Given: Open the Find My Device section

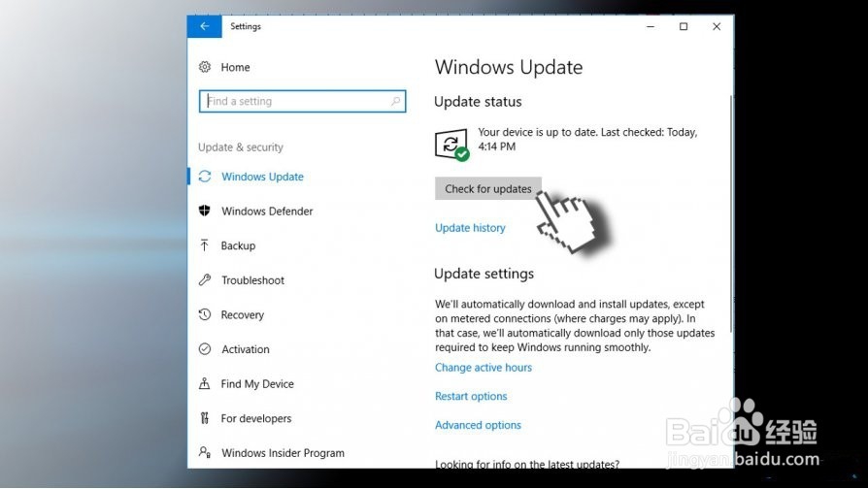Looking at the screenshot, I should point(257,384).
